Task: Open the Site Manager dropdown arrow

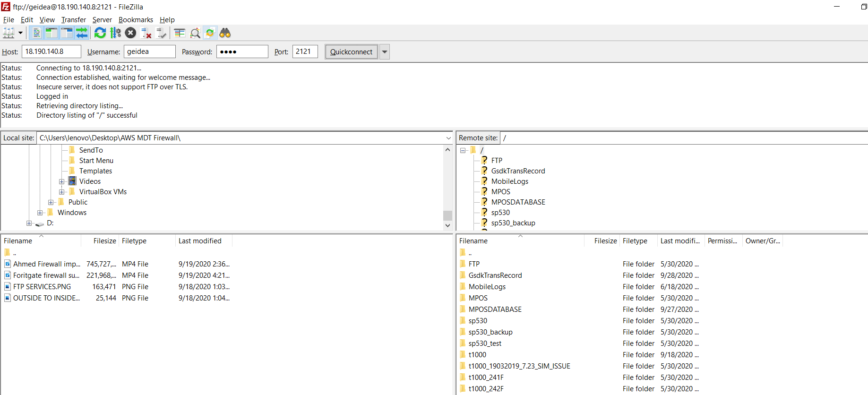Action: tap(20, 33)
